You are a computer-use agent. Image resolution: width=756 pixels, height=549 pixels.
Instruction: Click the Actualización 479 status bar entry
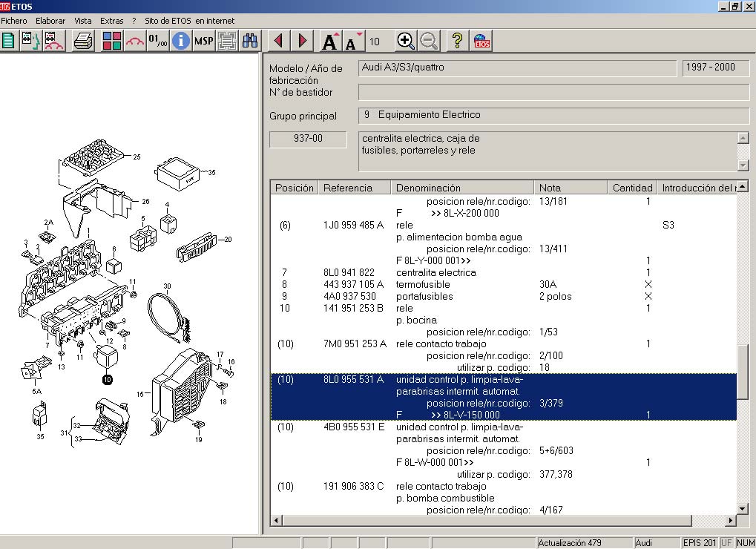point(584,543)
